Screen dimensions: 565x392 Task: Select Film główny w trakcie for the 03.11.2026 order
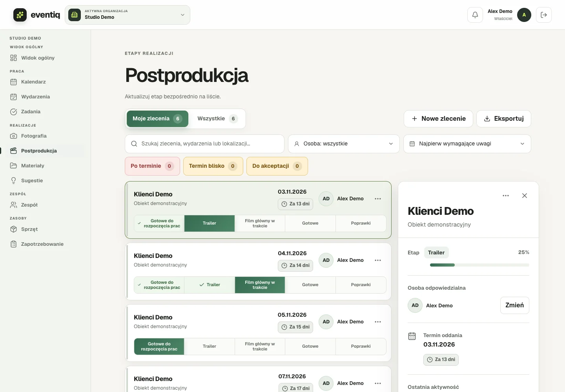pos(260,223)
